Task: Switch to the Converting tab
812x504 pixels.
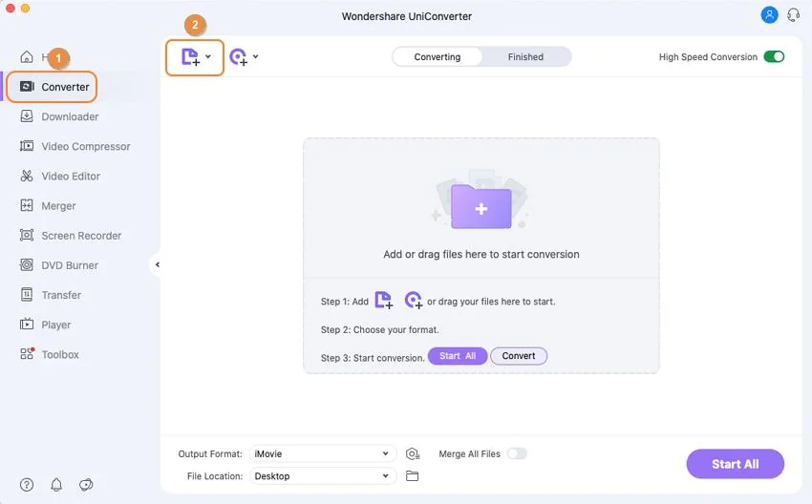Action: pos(438,57)
